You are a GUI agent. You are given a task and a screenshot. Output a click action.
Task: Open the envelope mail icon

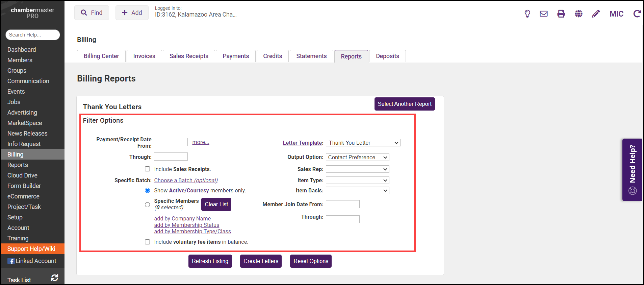pyautogui.click(x=544, y=14)
